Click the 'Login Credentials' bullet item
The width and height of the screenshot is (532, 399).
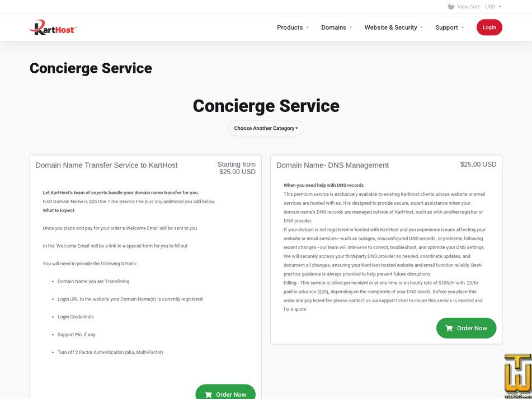pos(76,317)
